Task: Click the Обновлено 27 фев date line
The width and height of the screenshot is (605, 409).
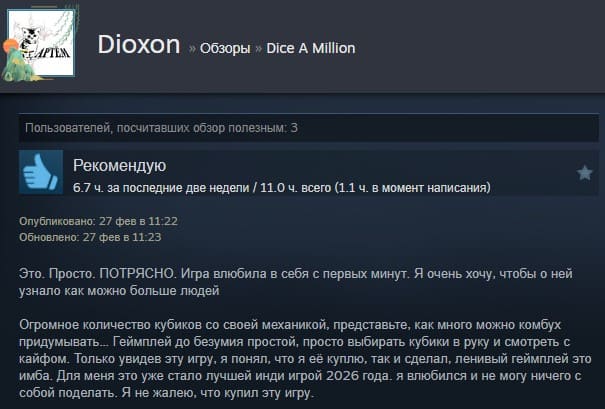Action: [x=90, y=237]
